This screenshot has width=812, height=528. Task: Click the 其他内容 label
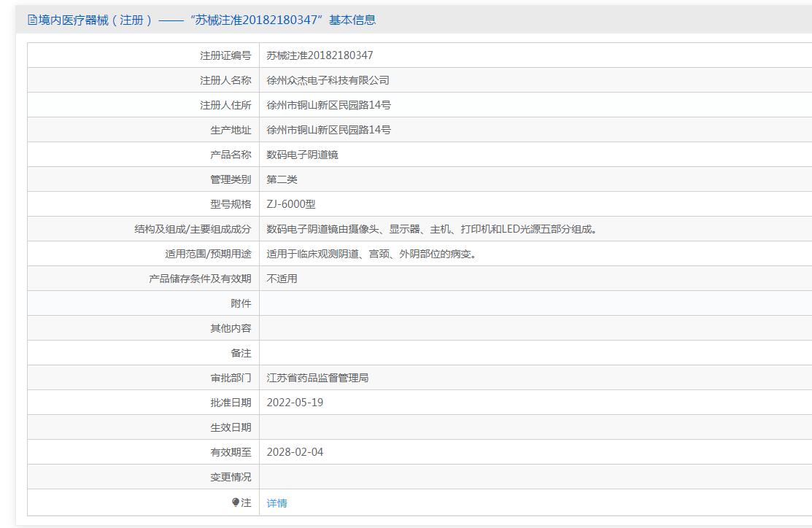(231, 329)
